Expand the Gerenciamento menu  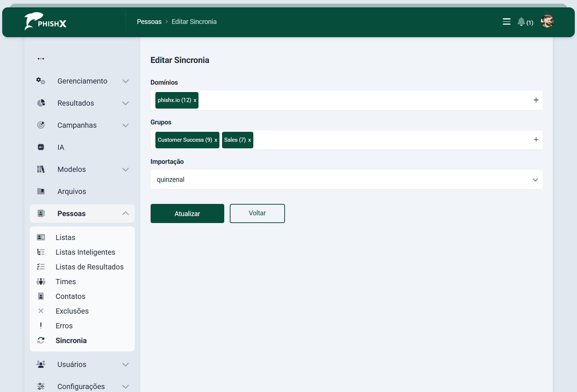click(82, 81)
